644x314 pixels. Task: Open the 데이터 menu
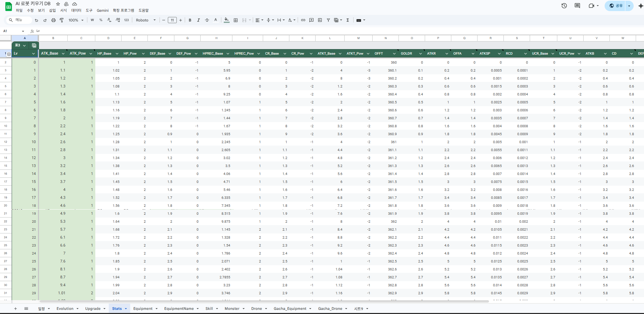(x=76, y=10)
